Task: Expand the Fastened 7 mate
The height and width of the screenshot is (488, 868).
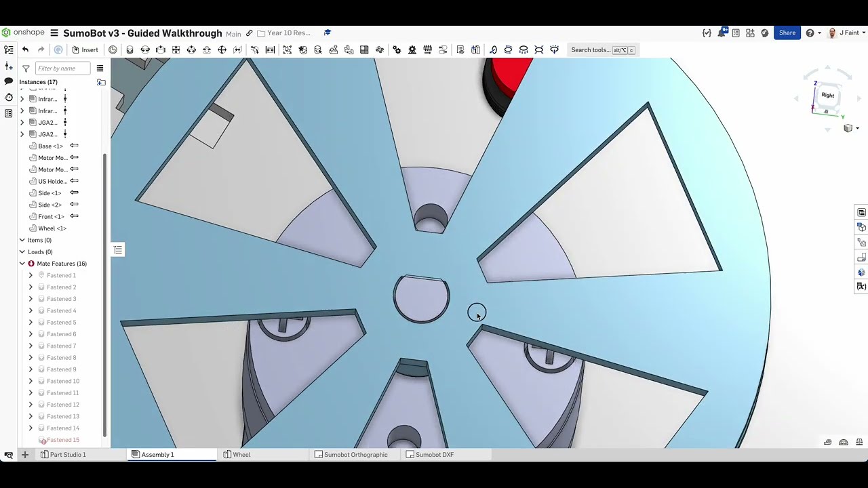Action: click(31, 346)
